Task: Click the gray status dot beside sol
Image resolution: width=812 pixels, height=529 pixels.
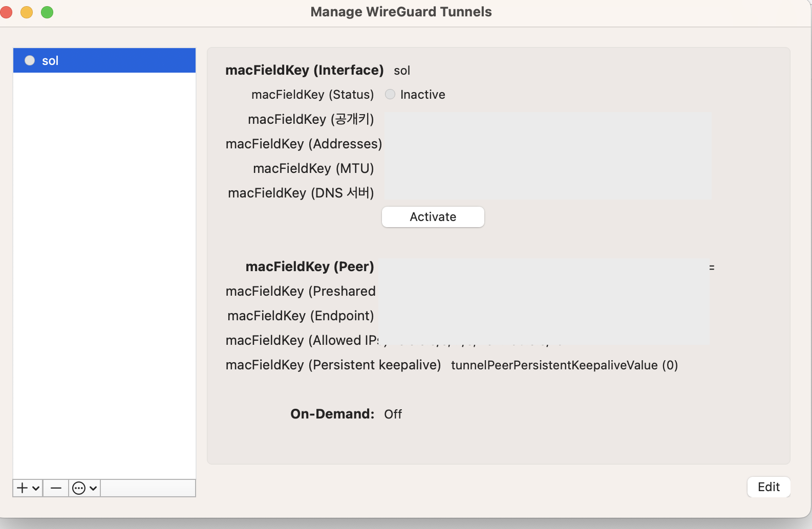Action: pyautogui.click(x=30, y=60)
